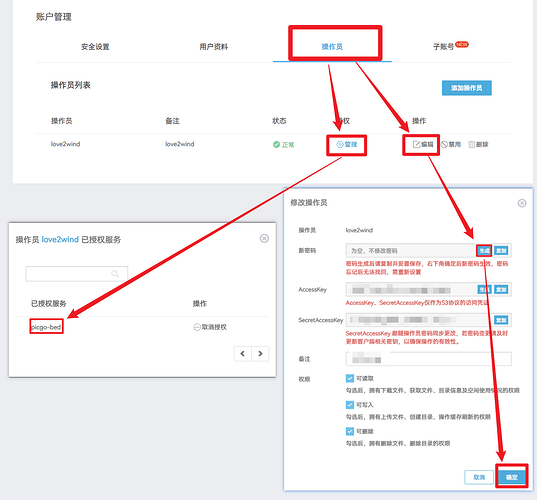Open the 安全设置 tab
The image size is (537, 500).
95,47
